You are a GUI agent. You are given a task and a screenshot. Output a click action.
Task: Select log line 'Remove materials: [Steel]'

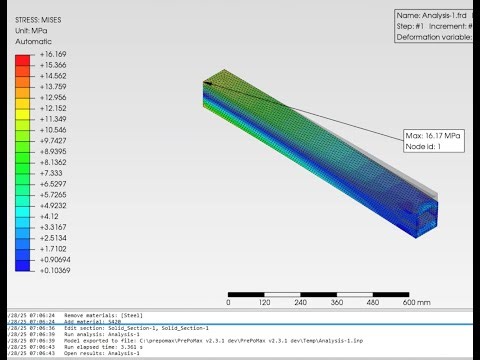pyautogui.click(x=103, y=315)
